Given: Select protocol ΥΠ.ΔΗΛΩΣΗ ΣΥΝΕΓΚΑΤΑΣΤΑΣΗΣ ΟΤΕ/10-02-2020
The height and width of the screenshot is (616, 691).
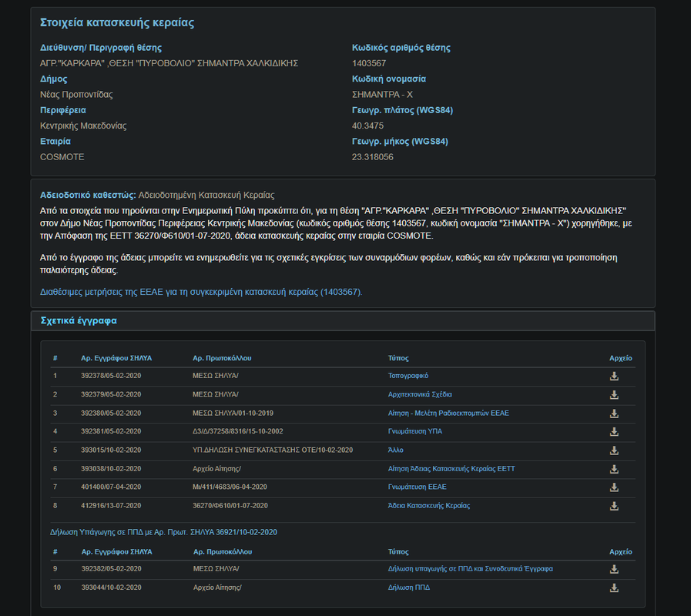Looking at the screenshot, I should (273, 450).
